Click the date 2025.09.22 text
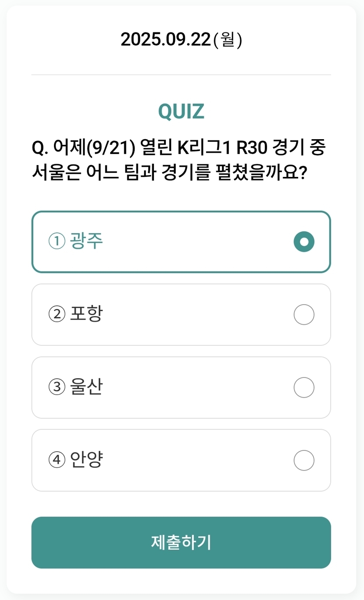Viewport: 364px width, 600px height. (166, 40)
